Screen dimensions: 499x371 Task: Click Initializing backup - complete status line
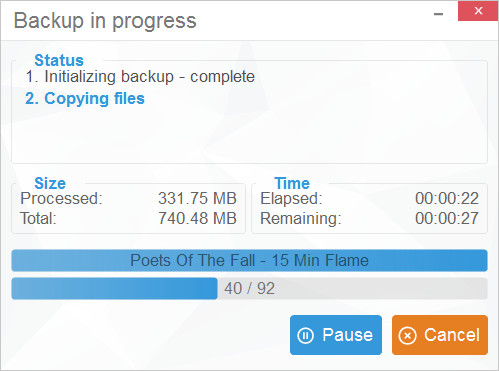(140, 77)
